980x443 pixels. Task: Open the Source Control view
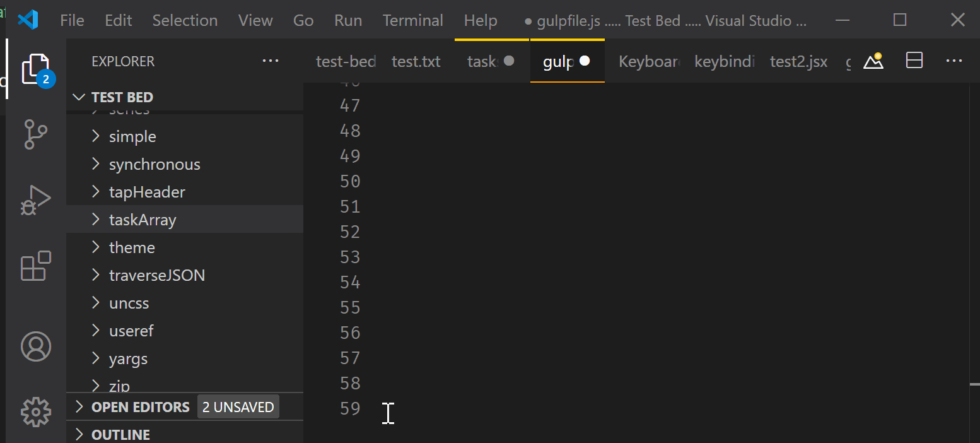[35, 134]
